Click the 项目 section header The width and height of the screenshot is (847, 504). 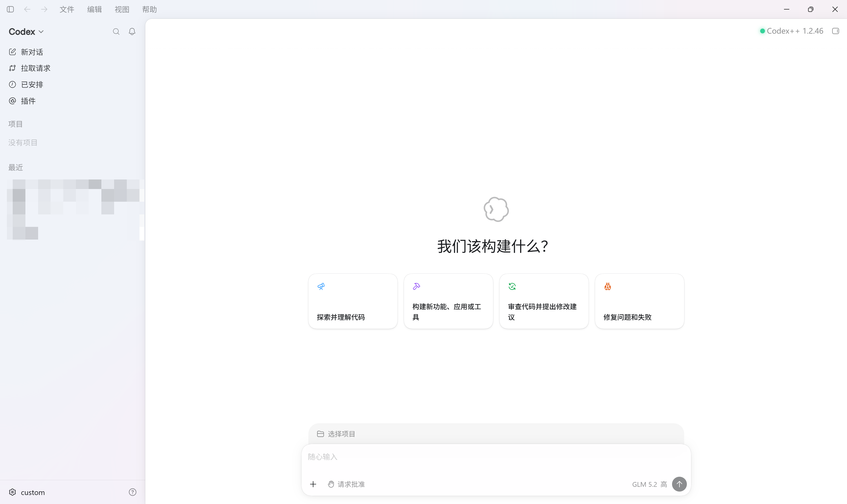coord(16,124)
